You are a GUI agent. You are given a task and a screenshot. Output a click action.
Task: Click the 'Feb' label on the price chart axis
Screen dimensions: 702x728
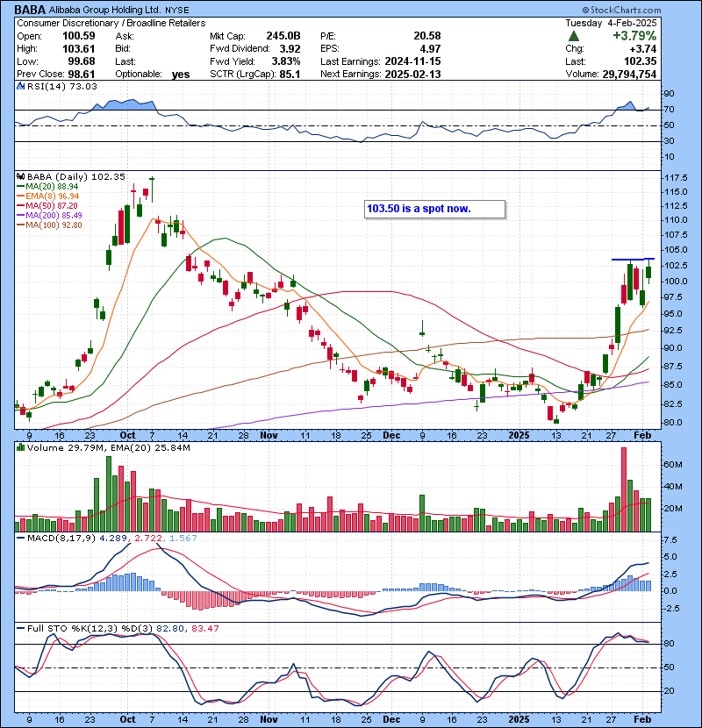(642, 435)
